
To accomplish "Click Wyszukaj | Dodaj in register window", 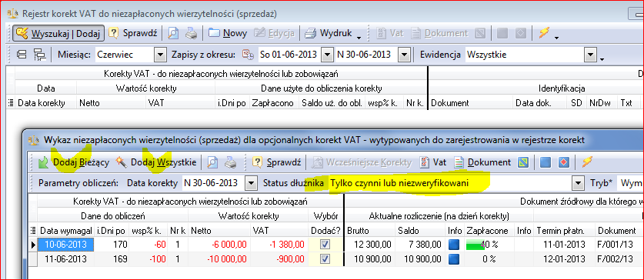I will pos(58,33).
